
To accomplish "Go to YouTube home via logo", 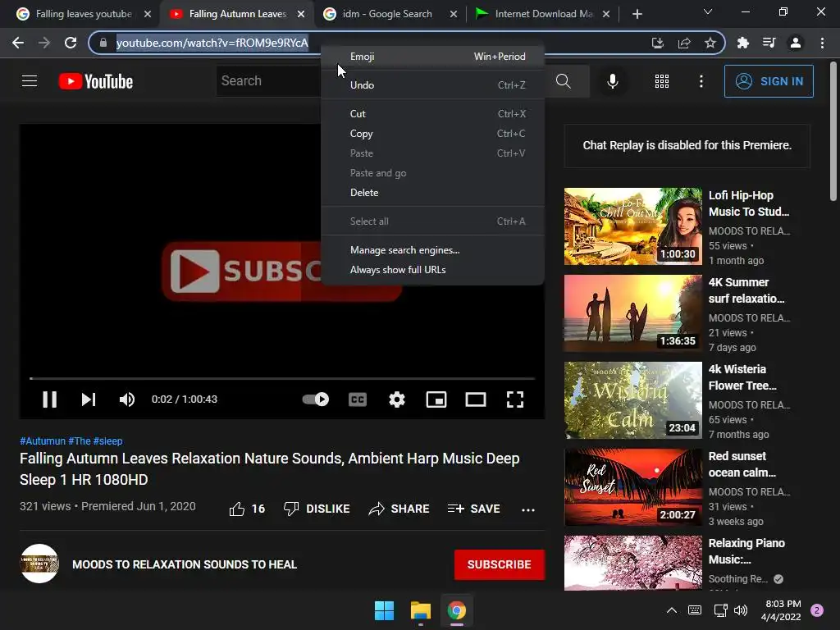I will [96, 81].
